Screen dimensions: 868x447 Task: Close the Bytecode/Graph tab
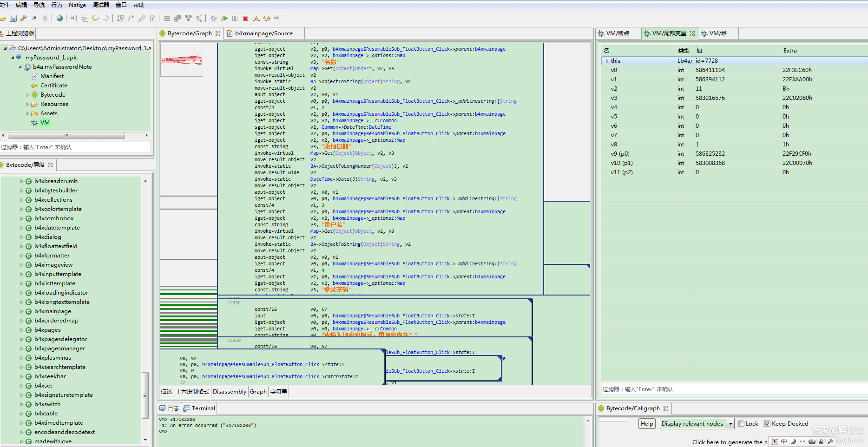tap(218, 33)
